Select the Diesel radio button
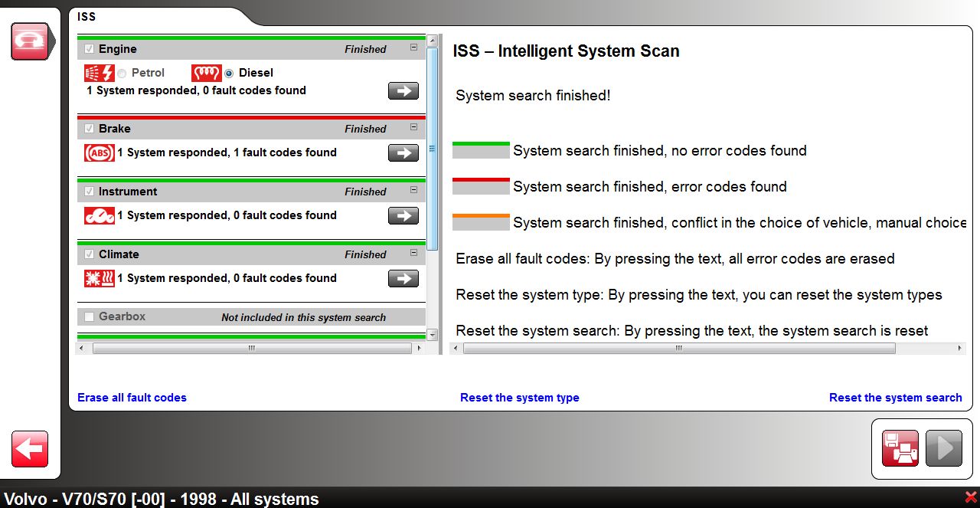The width and height of the screenshot is (980, 508). pyautogui.click(x=229, y=74)
